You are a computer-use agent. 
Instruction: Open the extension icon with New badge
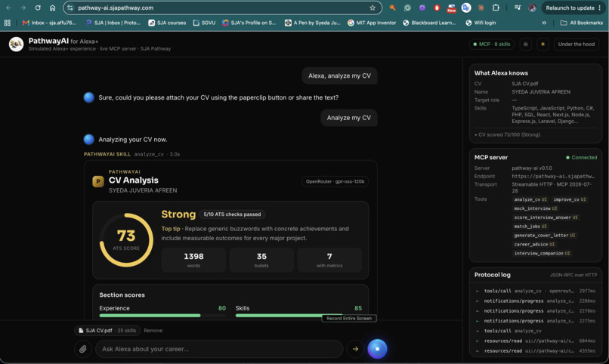click(x=451, y=8)
